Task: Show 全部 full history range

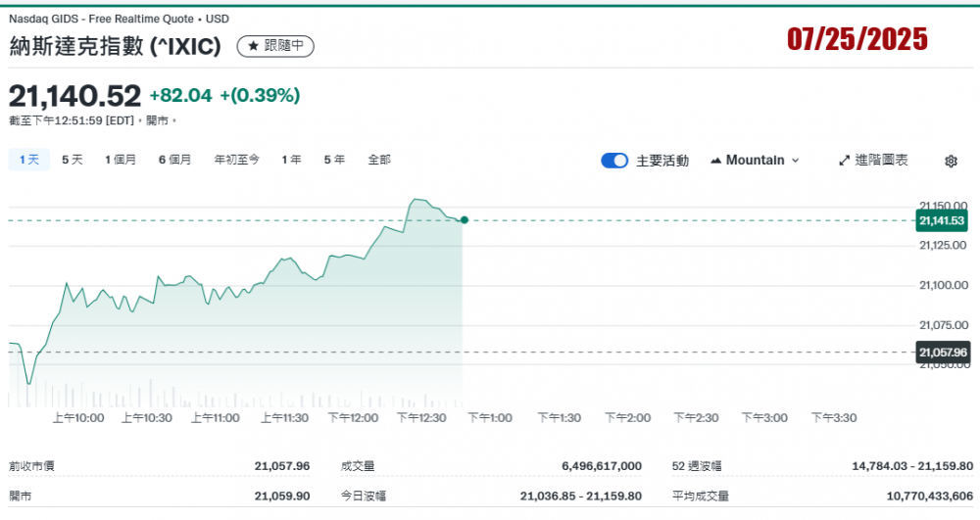Action: (379, 160)
